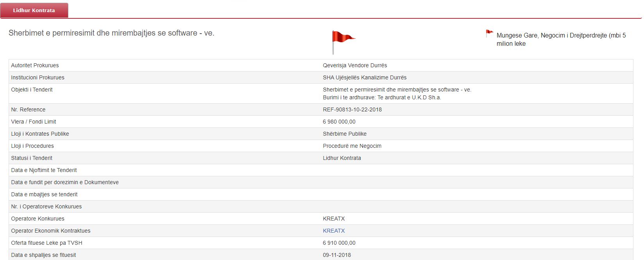The image size is (644, 260).
Task: Select the Shërbime Publike value
Action: (x=345, y=134)
